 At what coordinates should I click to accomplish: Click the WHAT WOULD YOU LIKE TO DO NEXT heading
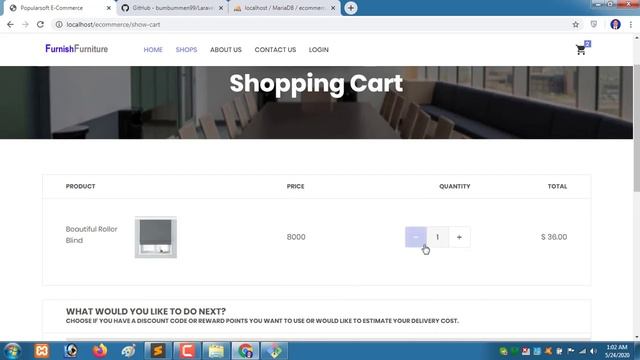[x=146, y=311]
